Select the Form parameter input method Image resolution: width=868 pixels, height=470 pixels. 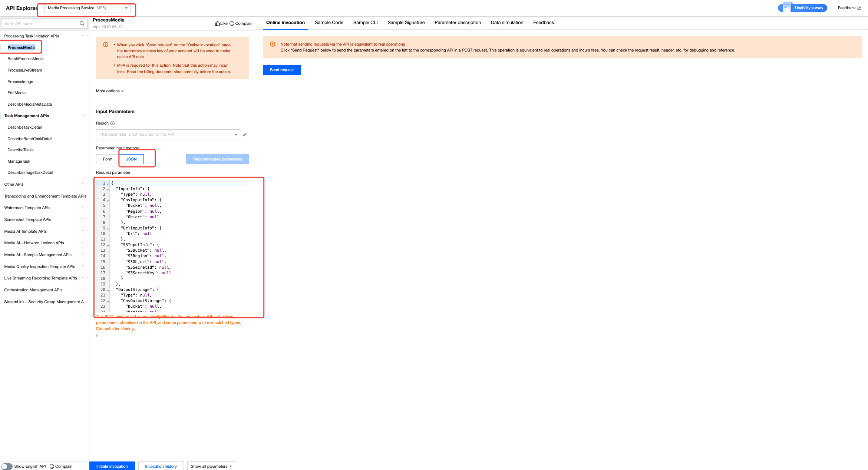[x=108, y=159]
